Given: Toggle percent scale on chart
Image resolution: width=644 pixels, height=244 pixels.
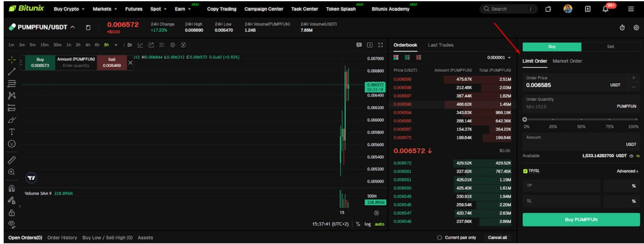Looking at the screenshot, I should click(358, 224).
